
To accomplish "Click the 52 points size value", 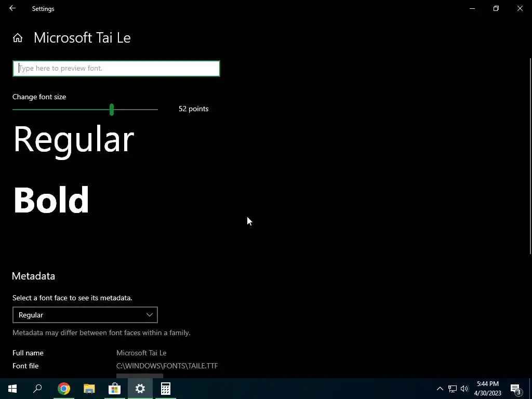I will coord(193,109).
